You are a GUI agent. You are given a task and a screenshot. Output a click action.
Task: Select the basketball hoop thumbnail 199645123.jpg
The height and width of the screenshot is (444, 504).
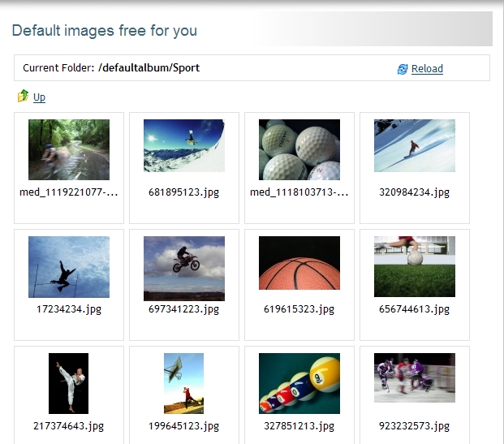click(183, 383)
